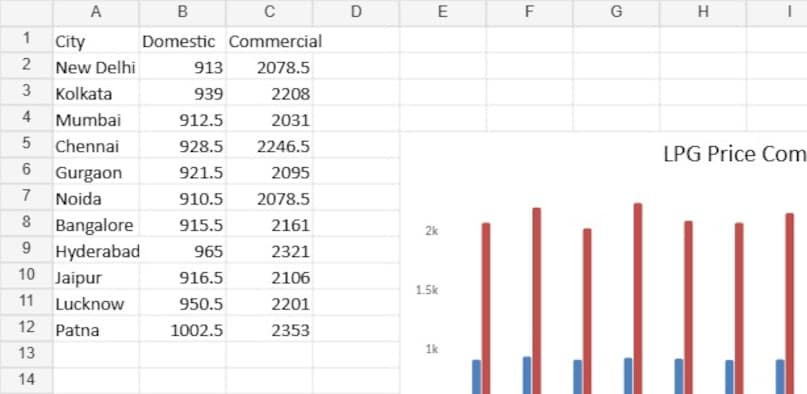The height and width of the screenshot is (394, 807).
Task: Click the commercial value 2201 cell
Action: (269, 302)
